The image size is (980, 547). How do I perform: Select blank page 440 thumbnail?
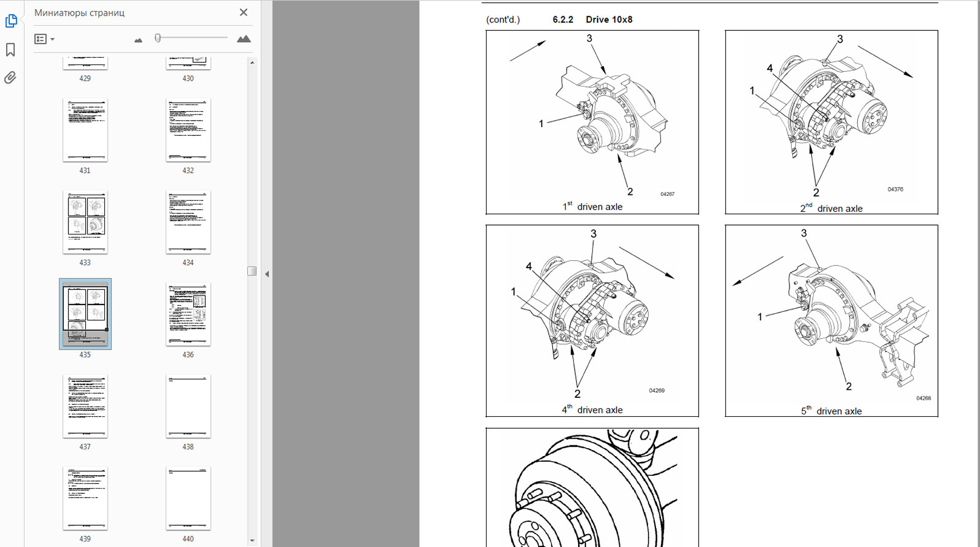[x=188, y=498]
